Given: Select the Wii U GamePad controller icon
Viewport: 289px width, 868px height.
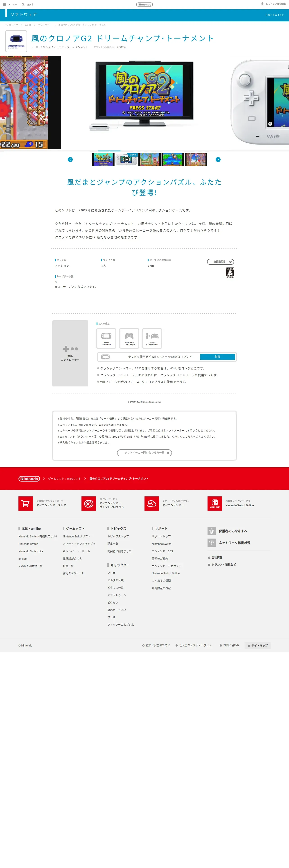Looking at the screenshot, I should pyautogui.click(x=106, y=338).
